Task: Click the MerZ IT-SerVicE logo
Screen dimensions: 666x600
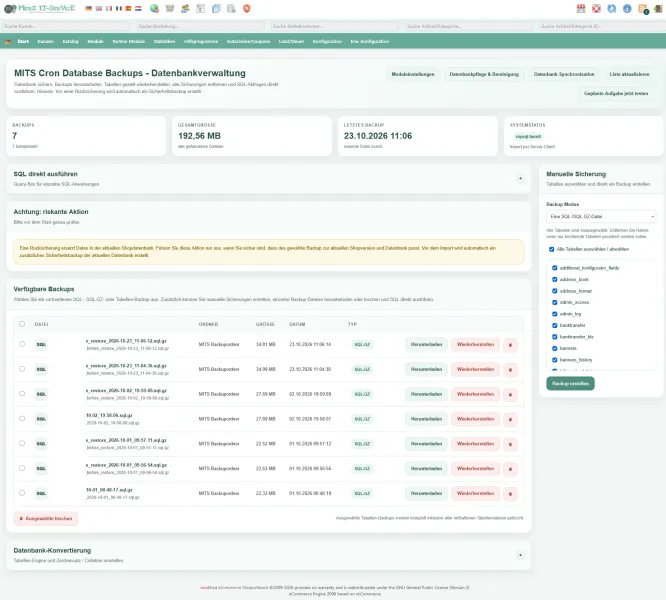Action: tap(40, 8)
